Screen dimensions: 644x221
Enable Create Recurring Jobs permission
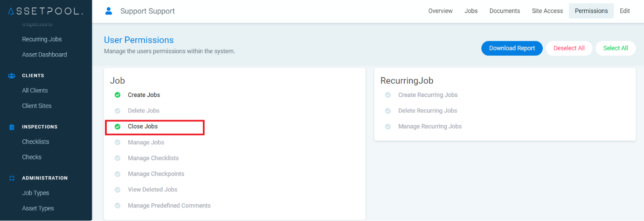[x=388, y=95]
